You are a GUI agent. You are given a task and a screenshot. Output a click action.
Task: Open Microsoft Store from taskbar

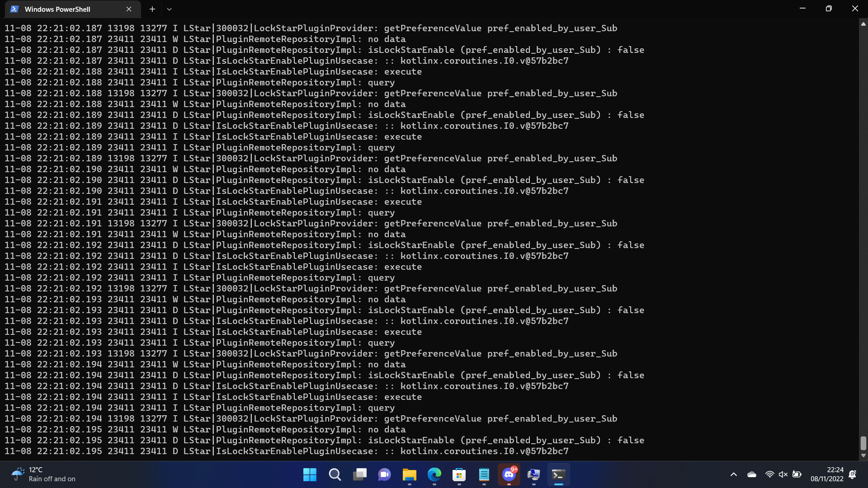(x=459, y=475)
